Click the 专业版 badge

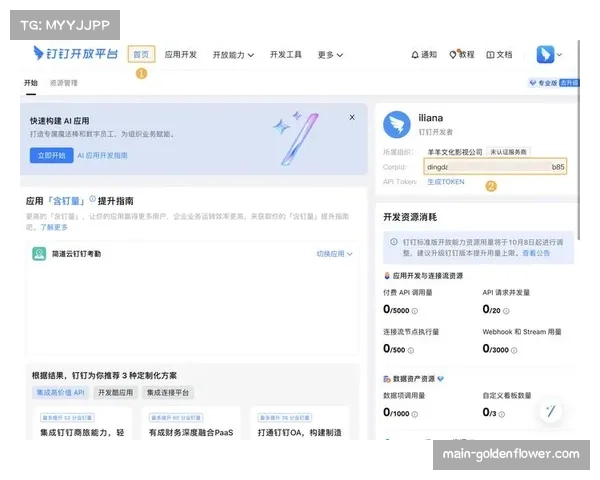(x=543, y=83)
